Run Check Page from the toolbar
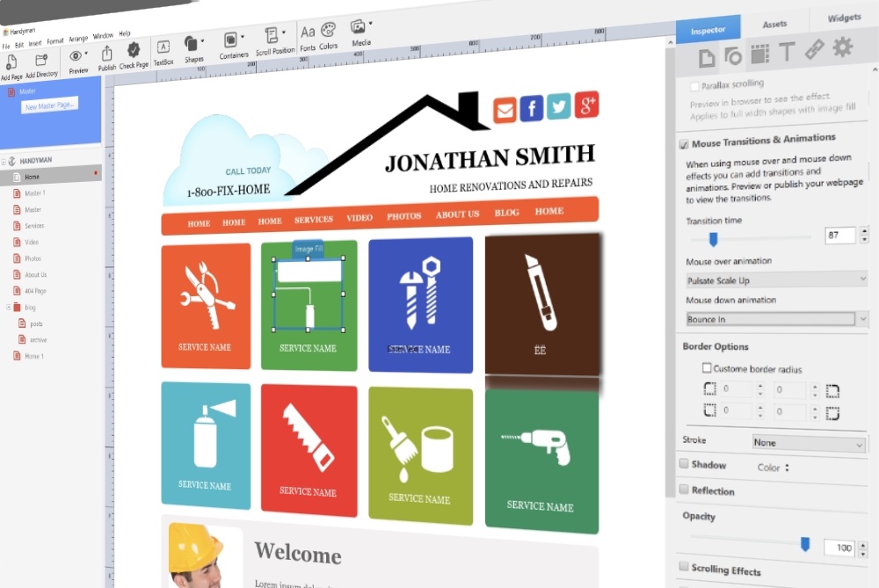Image resolution: width=879 pixels, height=588 pixels. (x=134, y=50)
